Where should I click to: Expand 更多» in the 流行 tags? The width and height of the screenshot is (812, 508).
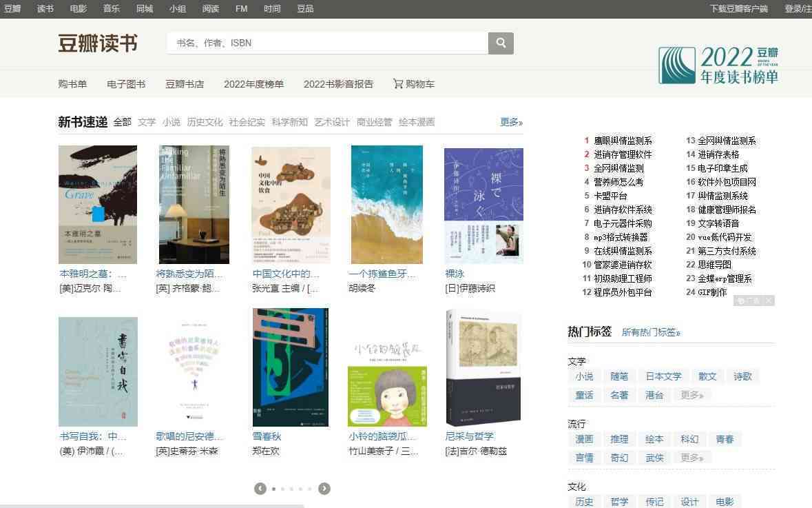coord(692,458)
